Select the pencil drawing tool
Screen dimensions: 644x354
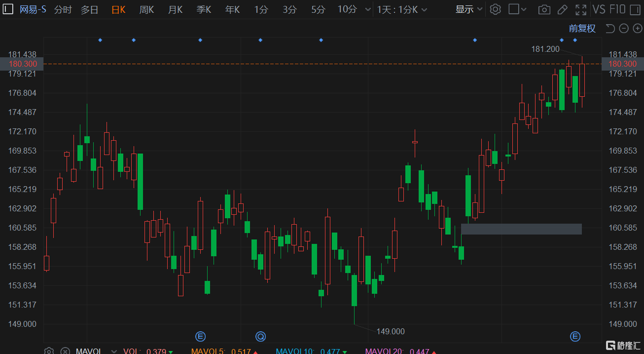[x=562, y=9]
